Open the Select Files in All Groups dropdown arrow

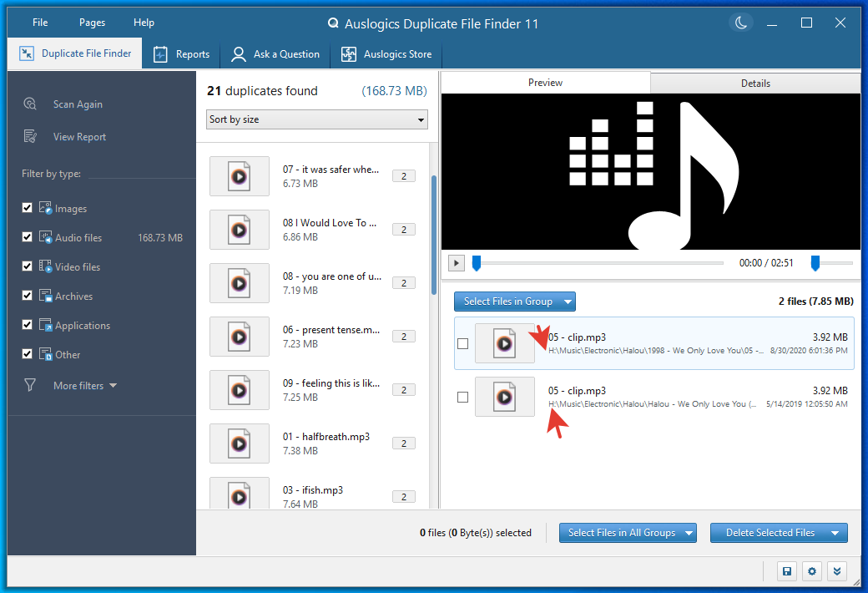[x=689, y=533]
